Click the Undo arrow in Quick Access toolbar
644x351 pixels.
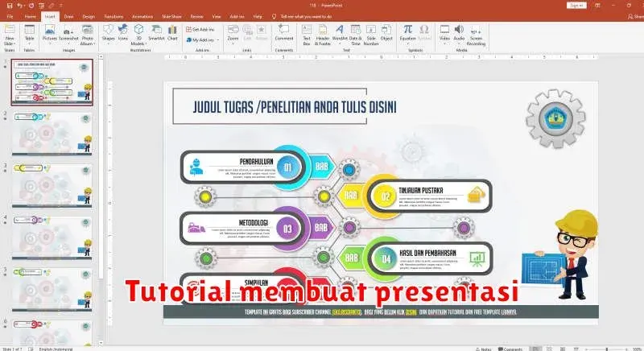click(19, 6)
